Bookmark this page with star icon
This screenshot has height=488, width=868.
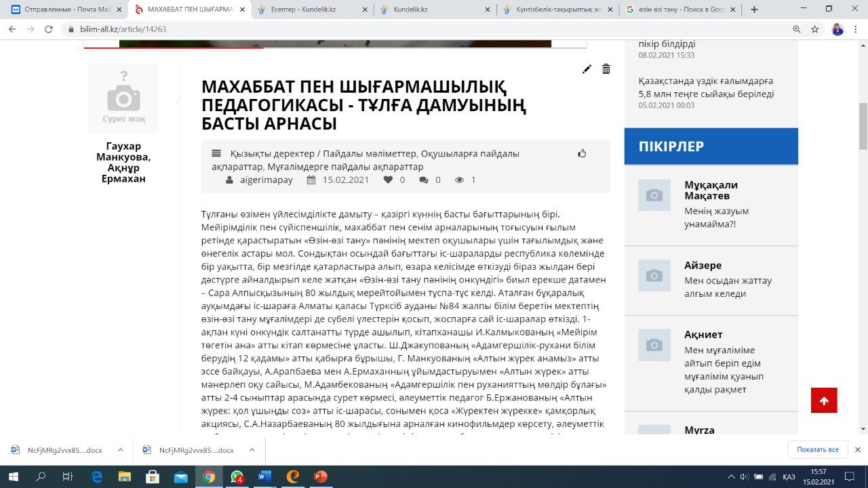815,29
